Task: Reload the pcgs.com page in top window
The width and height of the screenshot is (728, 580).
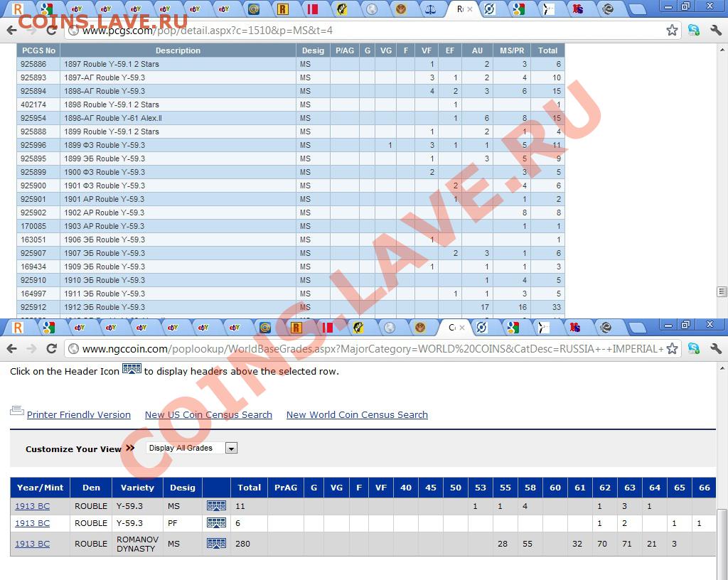Action: tap(51, 31)
